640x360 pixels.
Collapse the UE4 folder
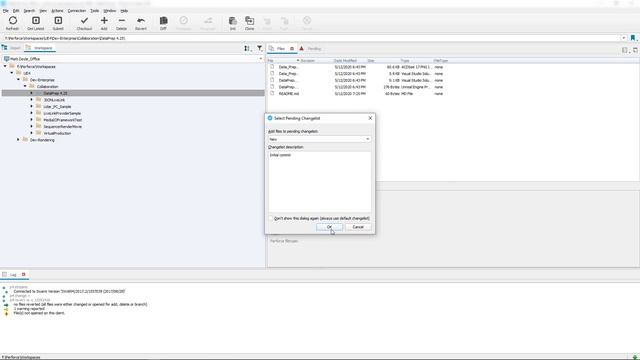[12, 73]
